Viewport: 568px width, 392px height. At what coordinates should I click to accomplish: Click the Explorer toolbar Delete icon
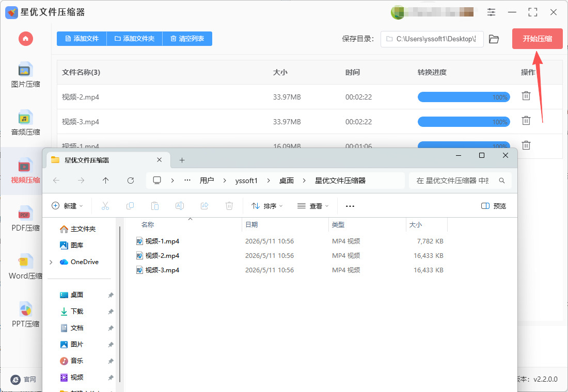click(229, 206)
